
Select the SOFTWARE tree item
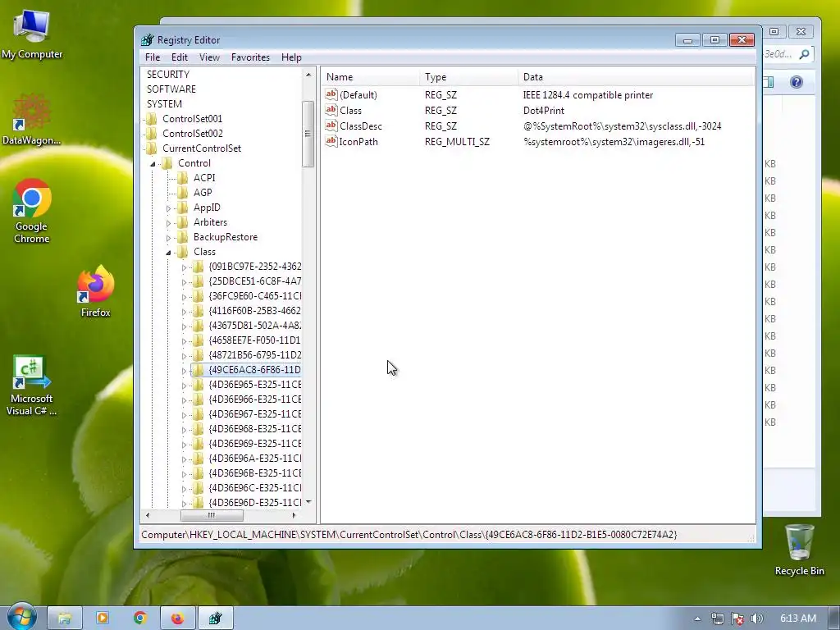(x=171, y=89)
